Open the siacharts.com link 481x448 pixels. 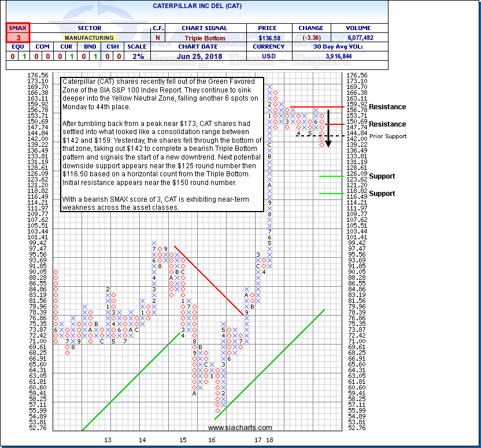(240, 428)
